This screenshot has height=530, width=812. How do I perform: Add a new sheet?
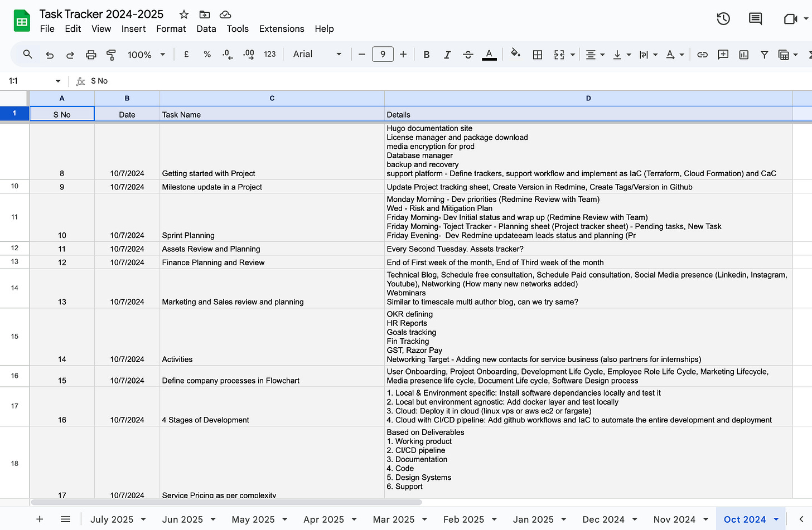[40, 519]
